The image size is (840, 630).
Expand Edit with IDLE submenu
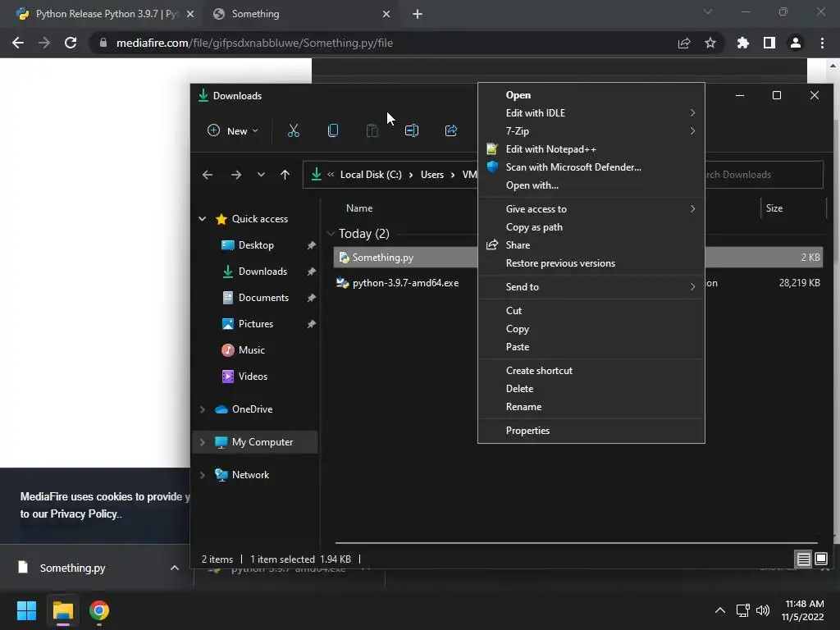pyautogui.click(x=591, y=113)
